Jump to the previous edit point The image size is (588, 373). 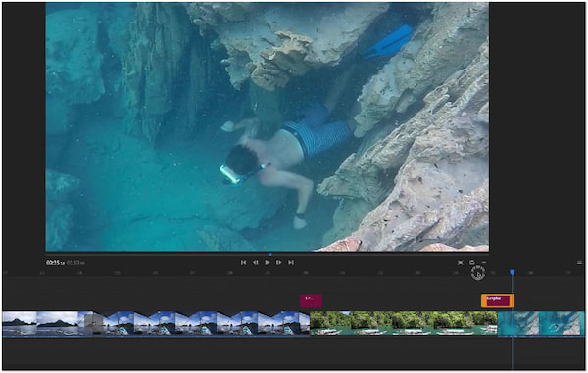pos(243,263)
